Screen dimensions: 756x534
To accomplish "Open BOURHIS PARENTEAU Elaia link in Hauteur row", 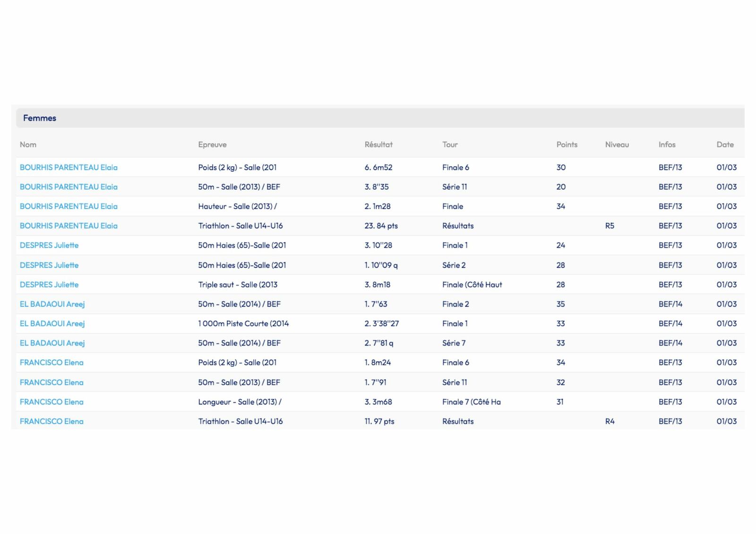I will [x=69, y=206].
